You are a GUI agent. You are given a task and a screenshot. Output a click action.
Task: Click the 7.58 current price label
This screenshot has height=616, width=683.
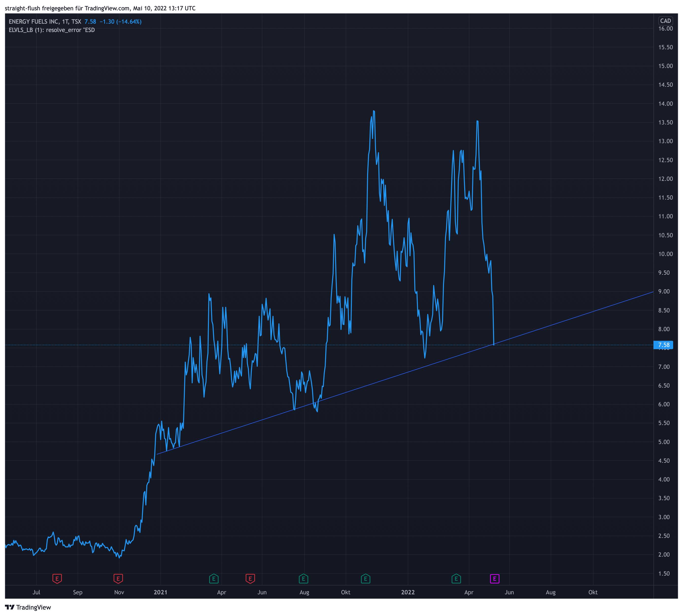663,345
